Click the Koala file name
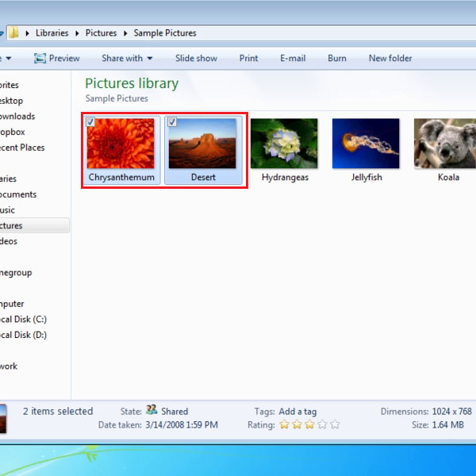Viewport: 476px width, 476px height. pos(448,177)
